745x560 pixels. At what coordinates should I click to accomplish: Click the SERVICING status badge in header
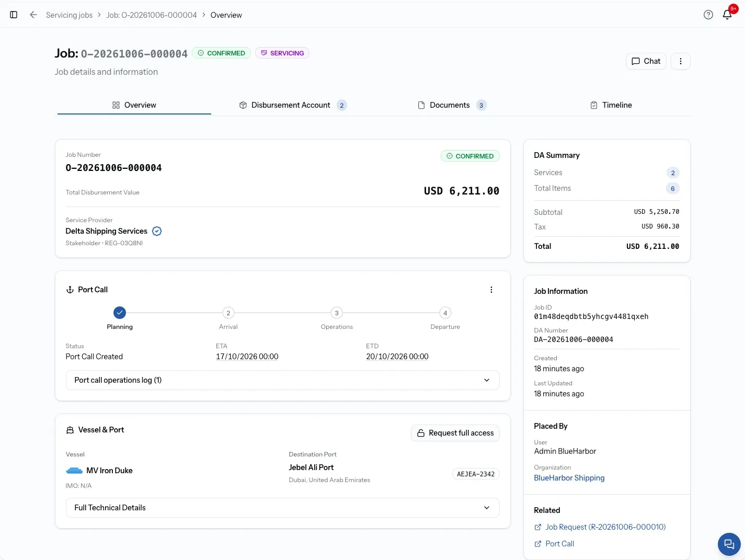click(x=282, y=53)
